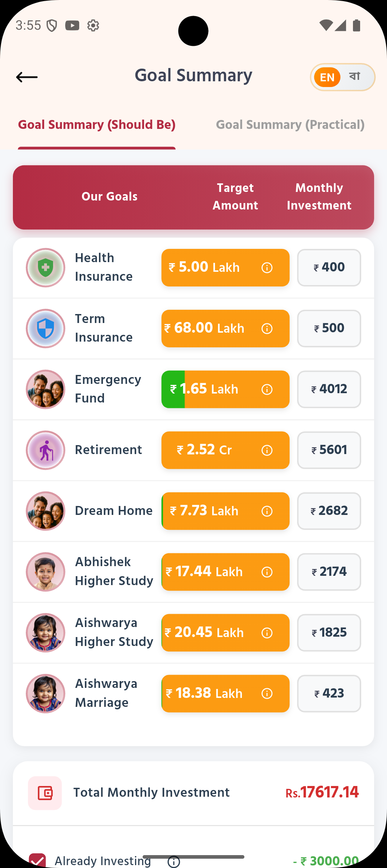Tap the Retirement walking figure icon

(46, 450)
